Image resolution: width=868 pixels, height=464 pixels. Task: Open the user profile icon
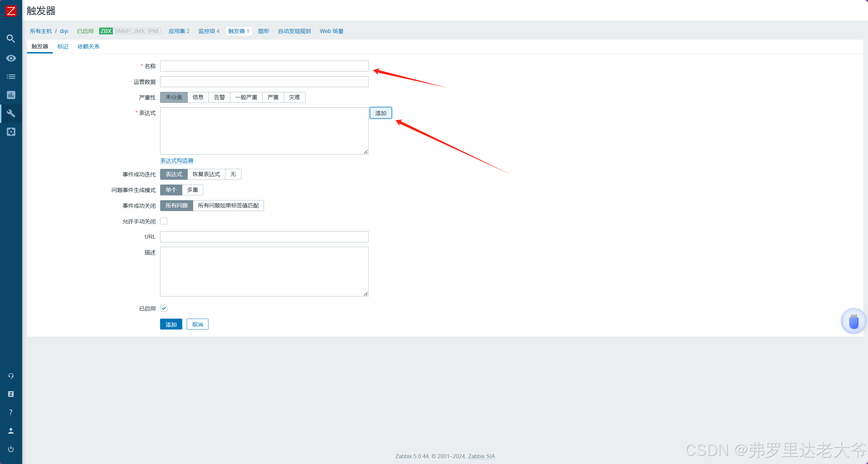pos(11,431)
